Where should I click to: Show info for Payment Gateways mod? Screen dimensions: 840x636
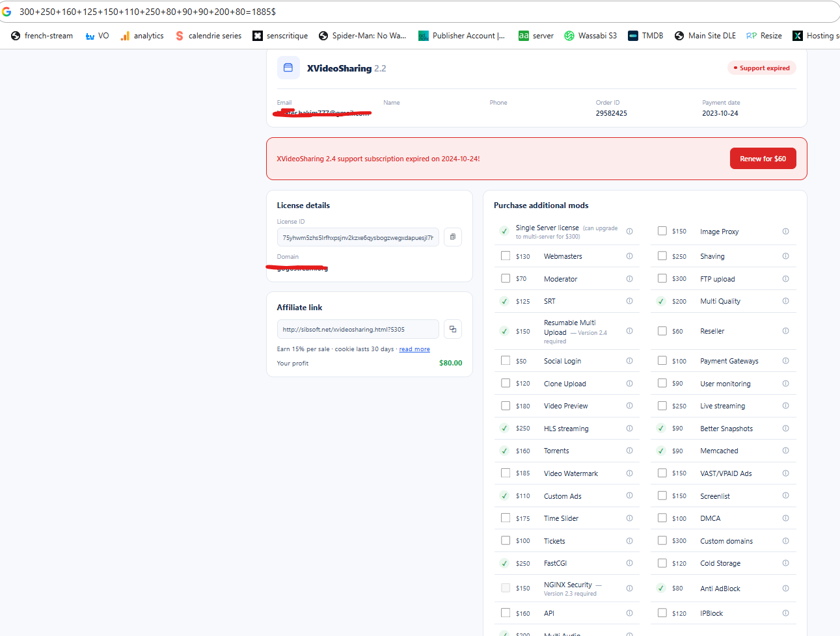pyautogui.click(x=785, y=361)
